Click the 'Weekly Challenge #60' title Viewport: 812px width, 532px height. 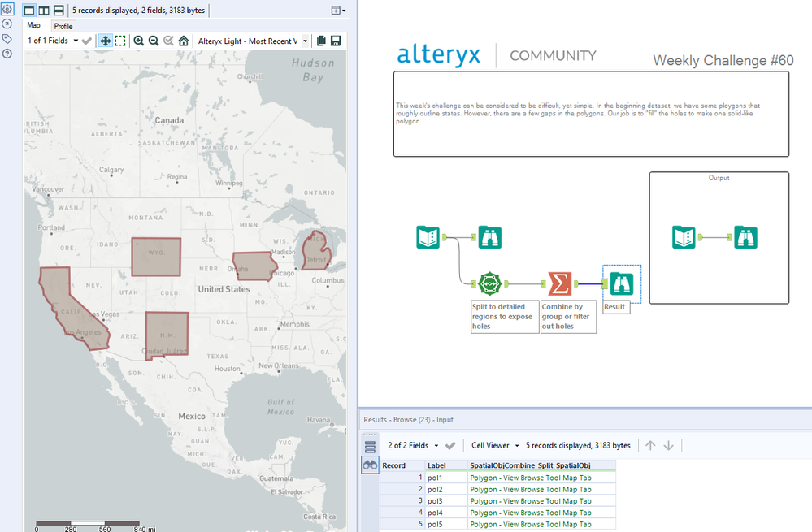tap(723, 61)
